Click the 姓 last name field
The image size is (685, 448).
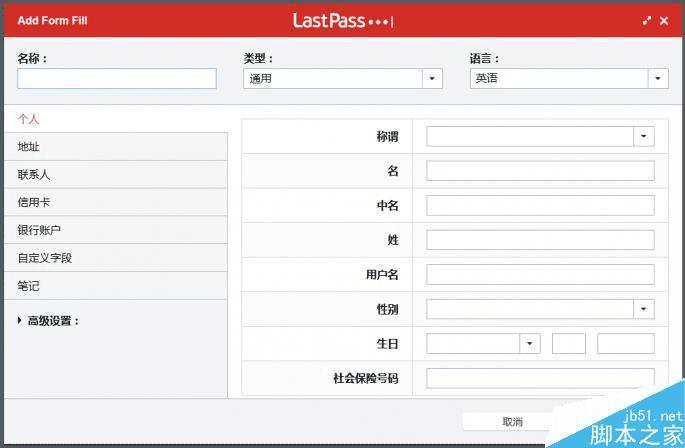(x=540, y=240)
